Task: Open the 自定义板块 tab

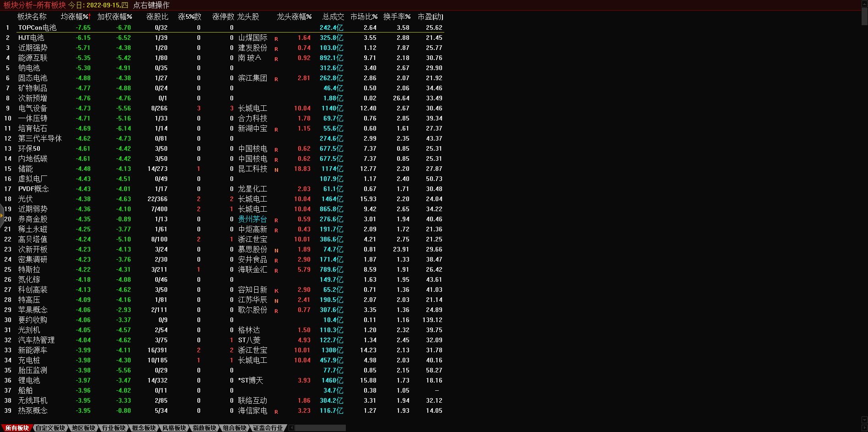Action: tap(50, 428)
